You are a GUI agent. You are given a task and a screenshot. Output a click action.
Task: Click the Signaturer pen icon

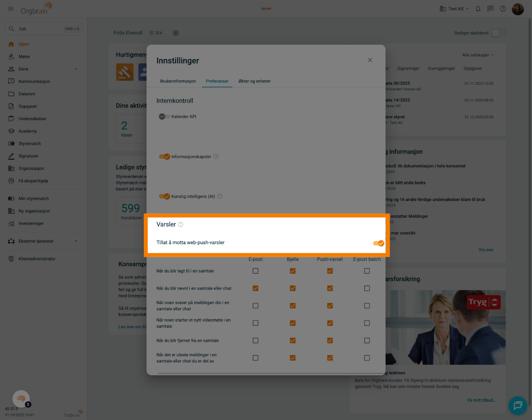pyautogui.click(x=11, y=156)
